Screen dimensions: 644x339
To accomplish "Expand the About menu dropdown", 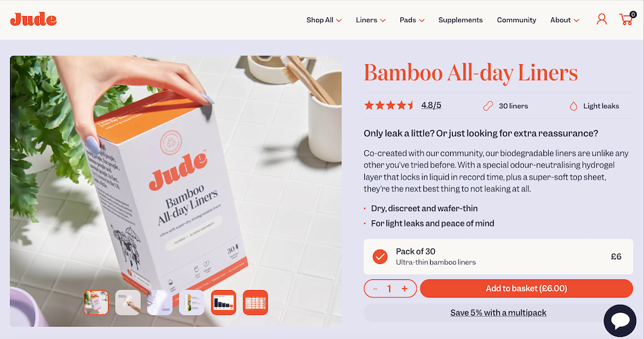I will coord(565,19).
